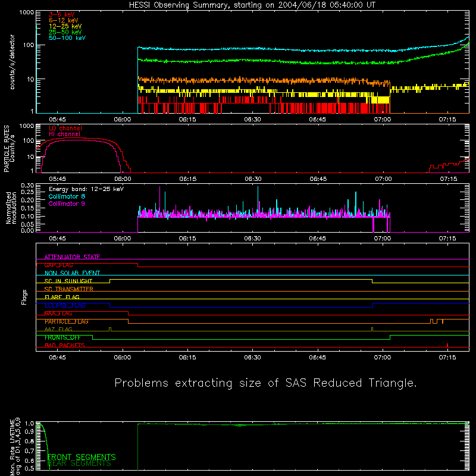Click the SC_IN_SUNLIGHT rising step before 06:00

tap(110, 281)
